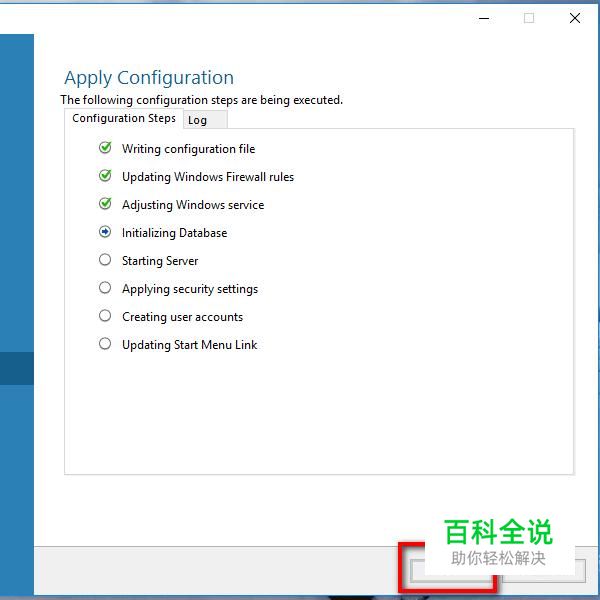The width and height of the screenshot is (600, 600).
Task: Minimize the installer window
Action: (x=484, y=18)
